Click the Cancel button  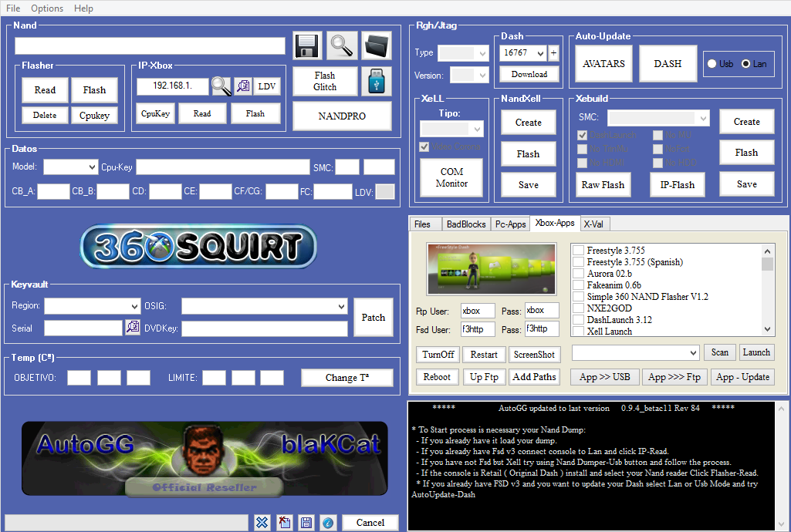click(x=370, y=523)
